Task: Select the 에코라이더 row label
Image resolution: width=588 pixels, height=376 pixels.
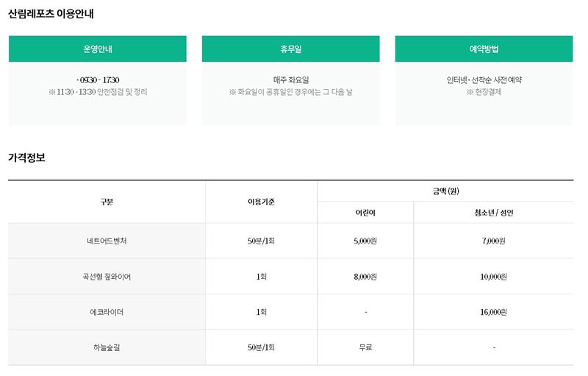Action: (107, 312)
